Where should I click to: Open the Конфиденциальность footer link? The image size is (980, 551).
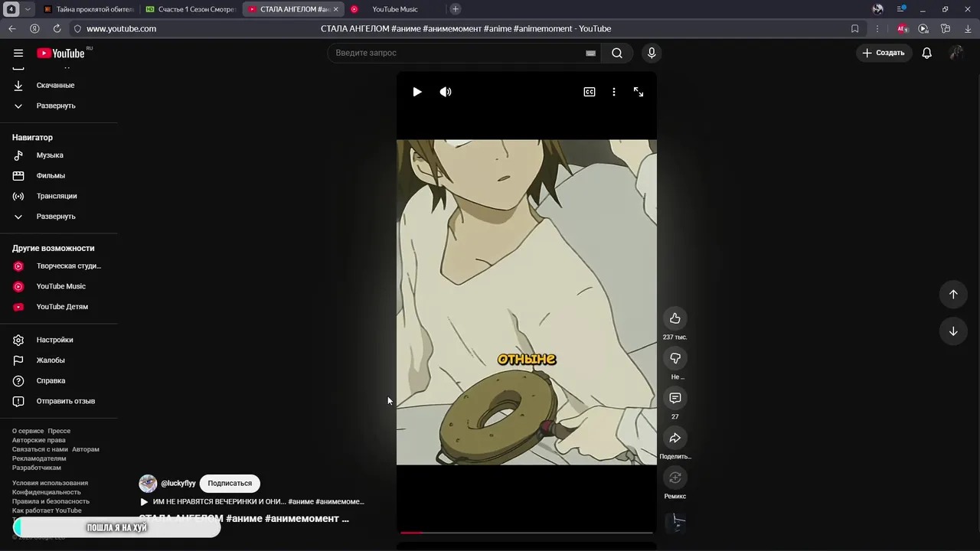[47, 492]
